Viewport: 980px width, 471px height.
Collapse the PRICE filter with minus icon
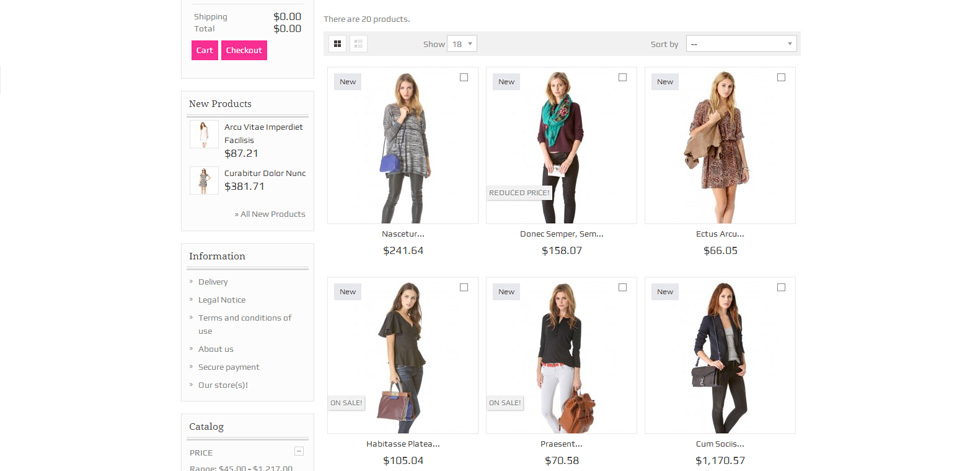pos(299,451)
